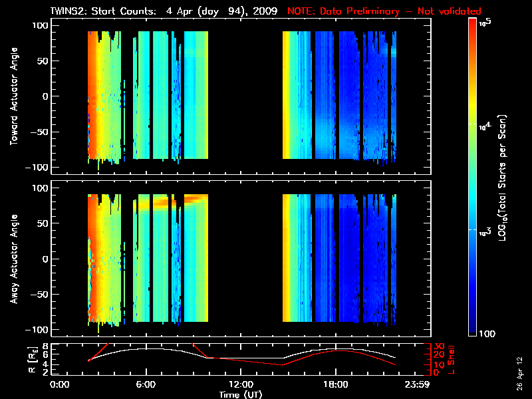The width and height of the screenshot is (532, 399).
Task: Select the 18:00 time tick label
Action: (335, 385)
